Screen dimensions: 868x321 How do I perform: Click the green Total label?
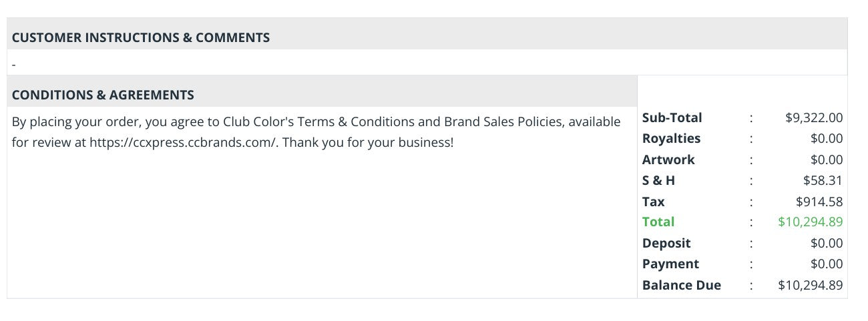tap(658, 222)
